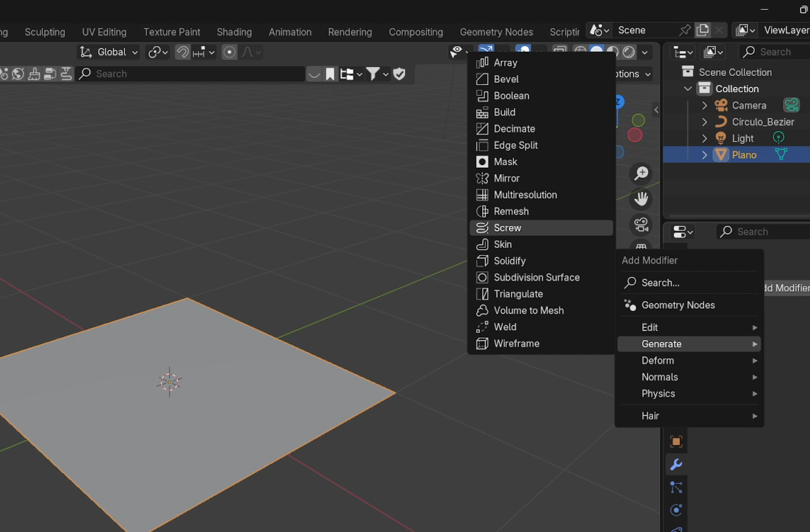Viewport: 810px width, 532px height.
Task: Open the Physics properties tab
Action: 676,510
